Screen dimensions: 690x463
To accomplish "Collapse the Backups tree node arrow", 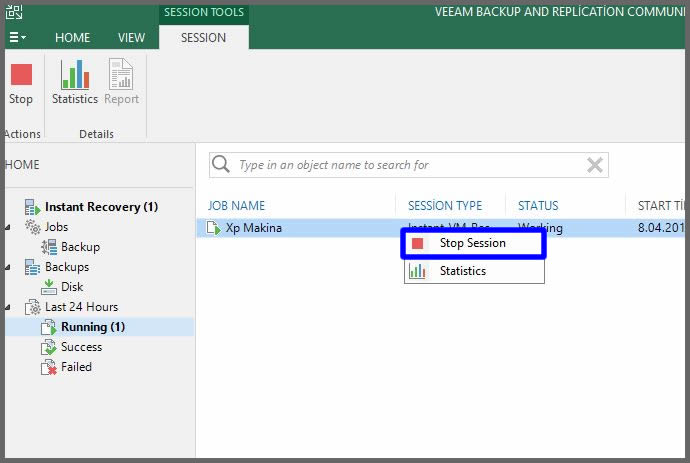I will (x=8, y=268).
